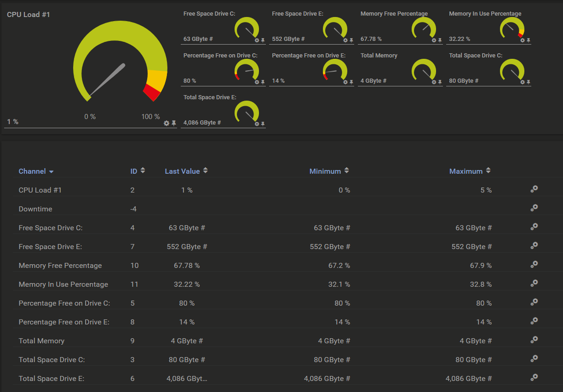The height and width of the screenshot is (392, 563).
Task: Open channel settings for the Total Memory row
Action: click(534, 340)
